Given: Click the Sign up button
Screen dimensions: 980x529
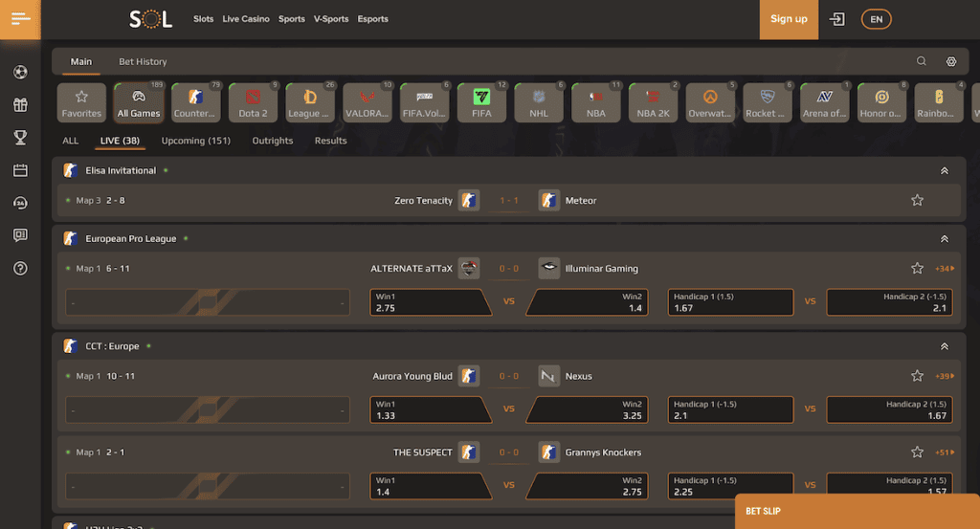Looking at the screenshot, I should [x=789, y=19].
